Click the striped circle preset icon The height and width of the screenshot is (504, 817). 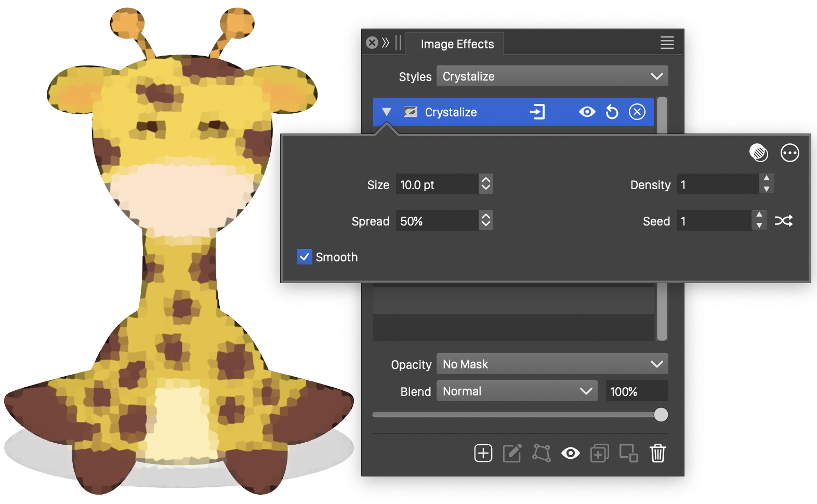click(758, 153)
